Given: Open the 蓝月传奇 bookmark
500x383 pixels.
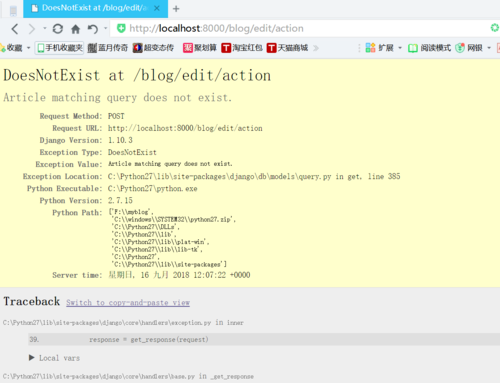Looking at the screenshot, I should point(108,48).
